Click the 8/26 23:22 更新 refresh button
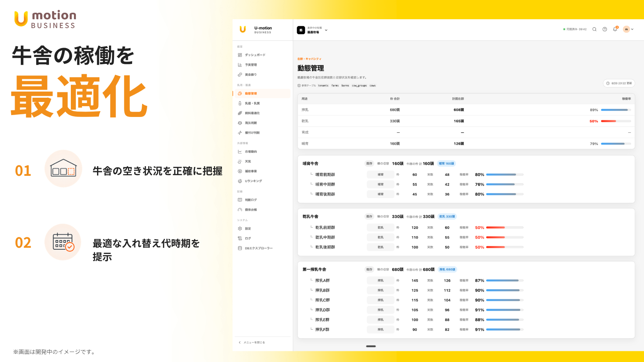Image resolution: width=644 pixels, height=362 pixels. pos(619,83)
